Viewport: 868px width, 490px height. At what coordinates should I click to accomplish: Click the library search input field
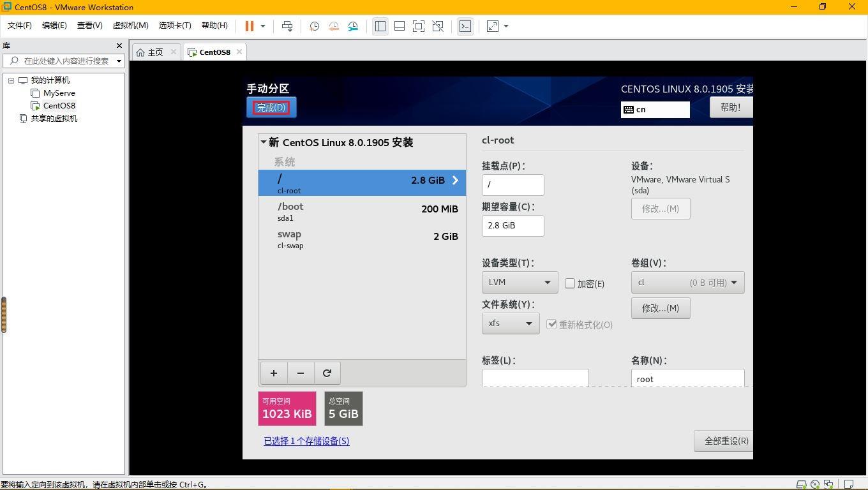[63, 61]
